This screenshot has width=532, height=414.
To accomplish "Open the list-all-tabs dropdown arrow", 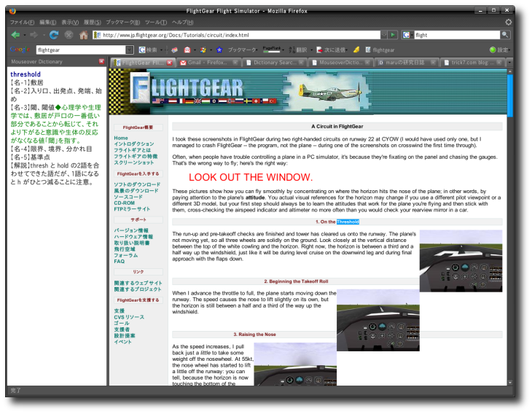I will [x=509, y=63].
